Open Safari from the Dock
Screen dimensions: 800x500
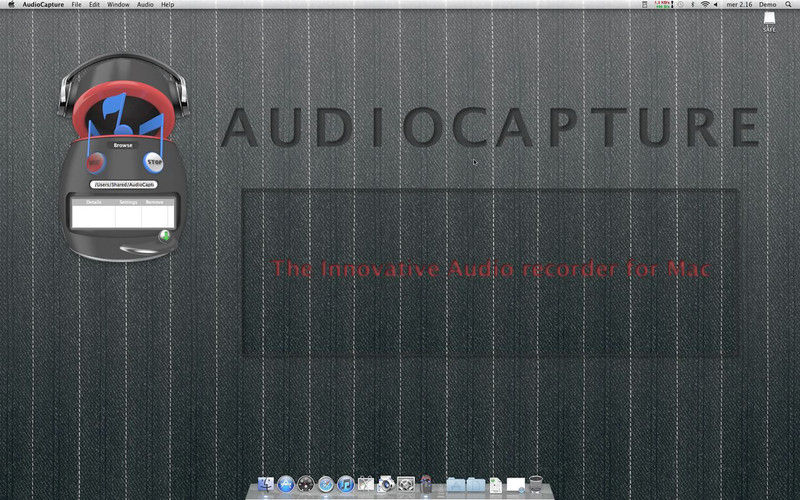point(326,484)
